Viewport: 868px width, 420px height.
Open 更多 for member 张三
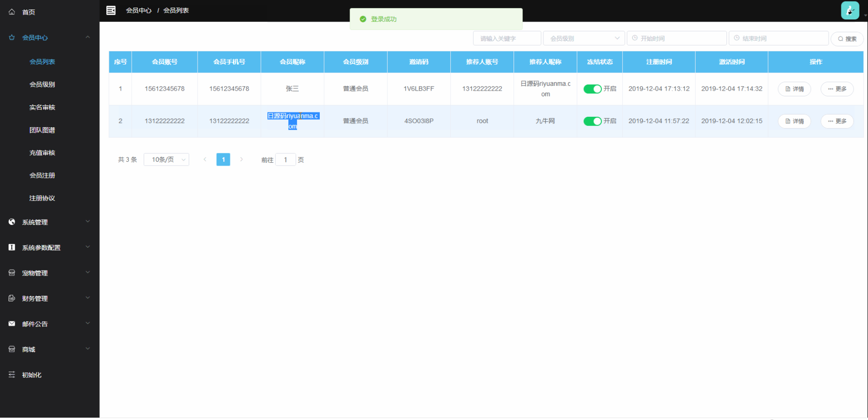(837, 89)
